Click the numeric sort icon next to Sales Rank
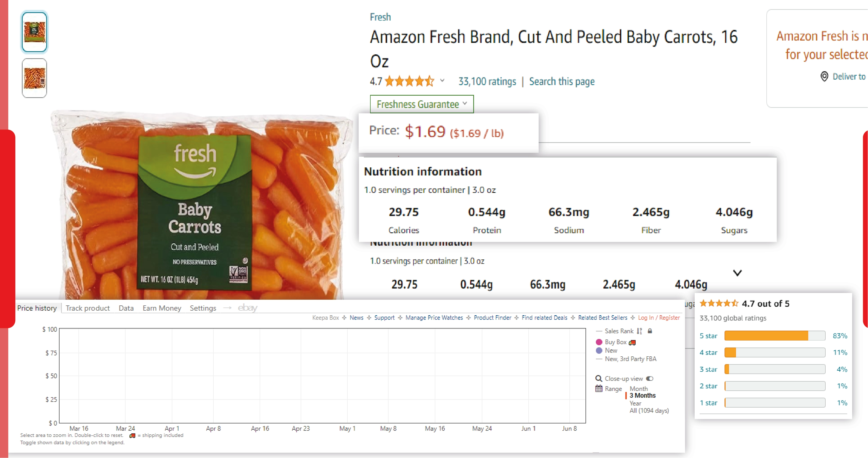Image resolution: width=868 pixels, height=458 pixels. tap(639, 331)
